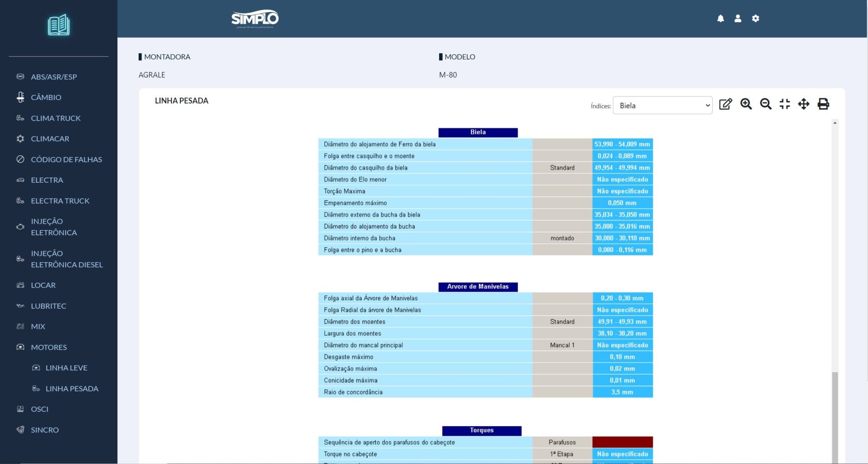Image resolution: width=868 pixels, height=464 pixels.
Task: Open the INJEÇÃO ELETRÔNICA DIESEL menu
Action: 67,259
